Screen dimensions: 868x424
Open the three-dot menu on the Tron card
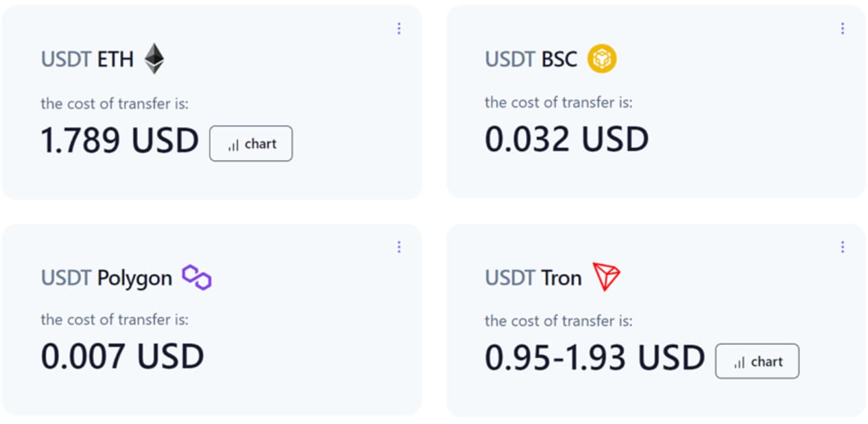coord(843,246)
